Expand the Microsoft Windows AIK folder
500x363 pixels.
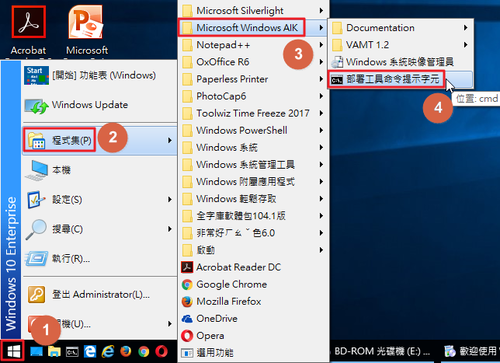point(253,27)
